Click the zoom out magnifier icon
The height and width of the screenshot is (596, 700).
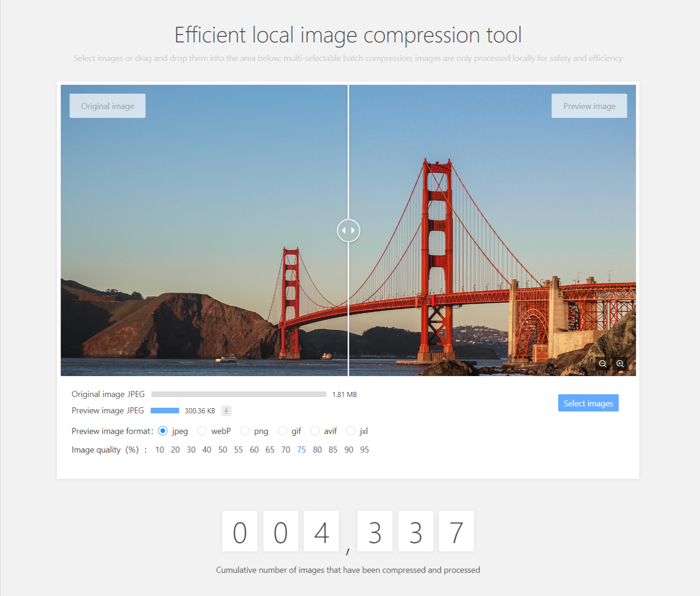point(603,363)
